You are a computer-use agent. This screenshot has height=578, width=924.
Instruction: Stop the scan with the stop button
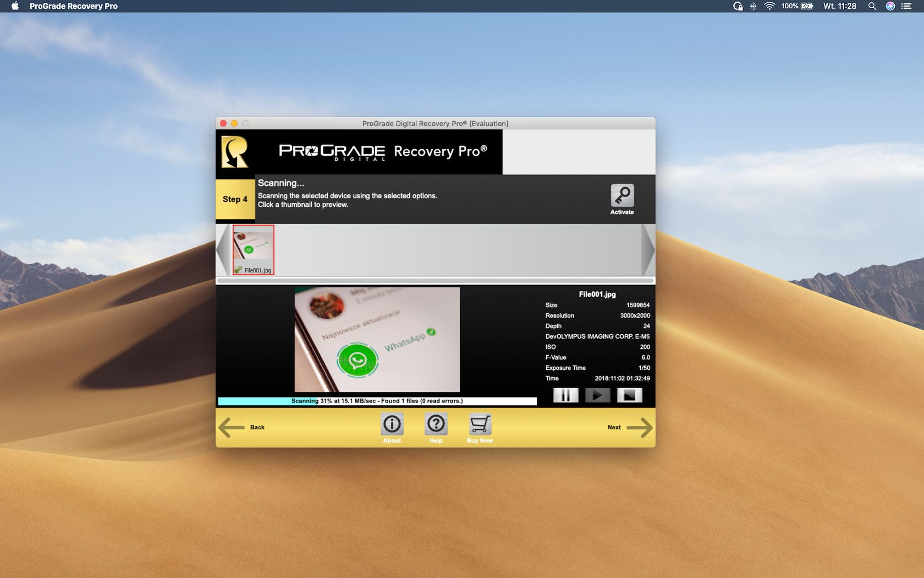(x=629, y=395)
